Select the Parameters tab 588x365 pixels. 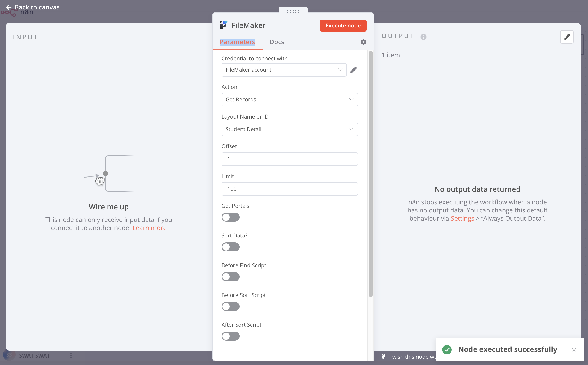237,42
